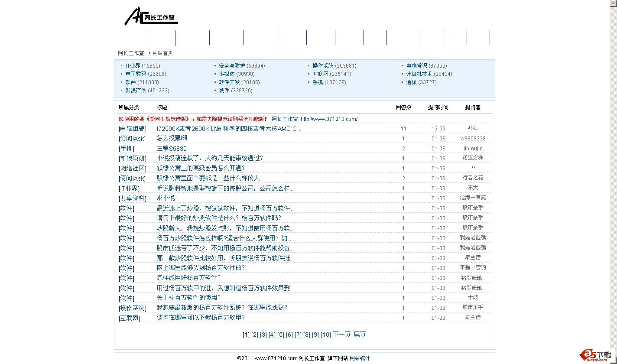
Task: Click the [网络社区] category tag
Action: (133, 169)
